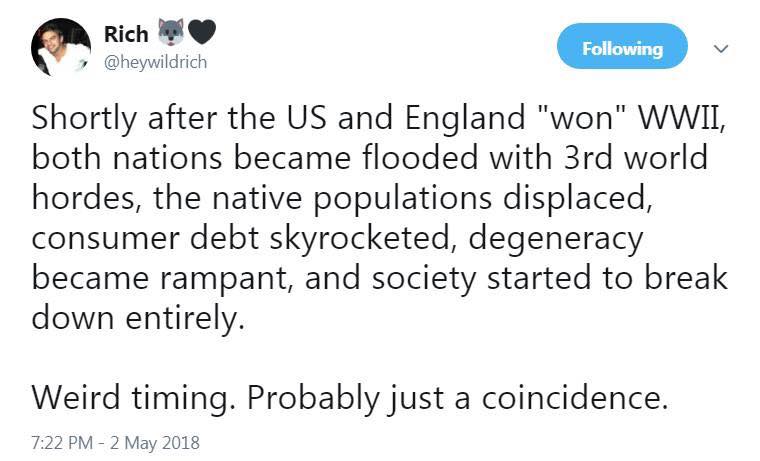Click the "7:22 PM" time in the timestamp
760x461 pixels.
(64, 440)
